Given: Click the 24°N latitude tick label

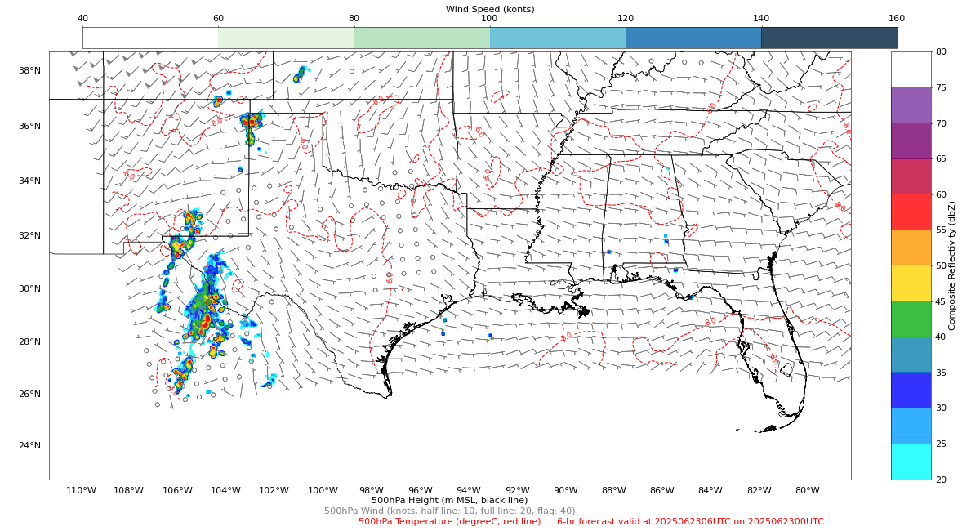Looking at the screenshot, I should coord(29,445).
